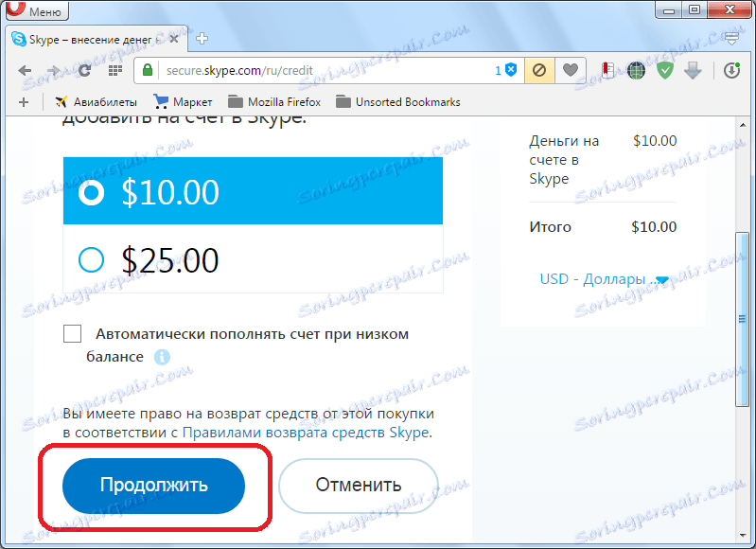The image size is (756, 549).
Task: Switch to the Skype payment tab
Action: pyautogui.click(x=96, y=39)
